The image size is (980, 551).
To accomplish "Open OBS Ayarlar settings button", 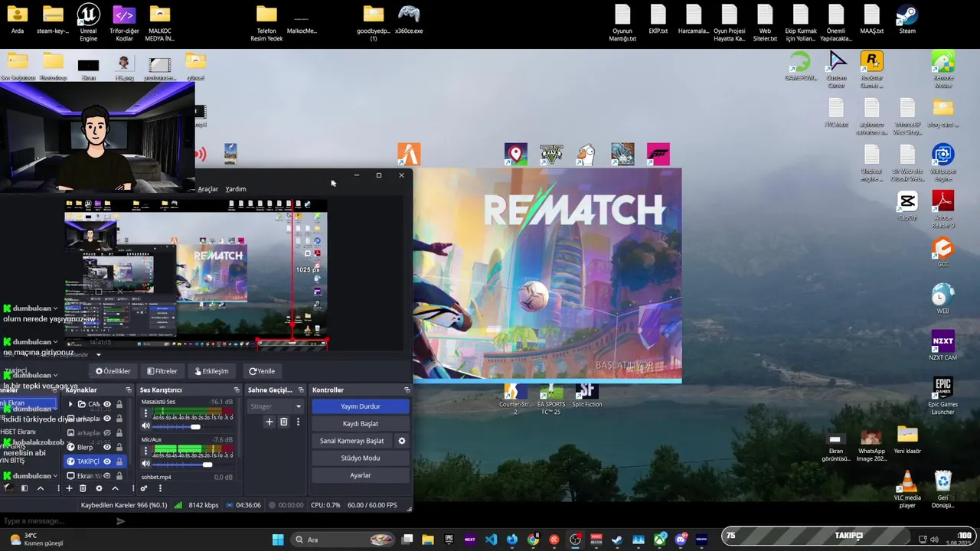I will tap(360, 475).
